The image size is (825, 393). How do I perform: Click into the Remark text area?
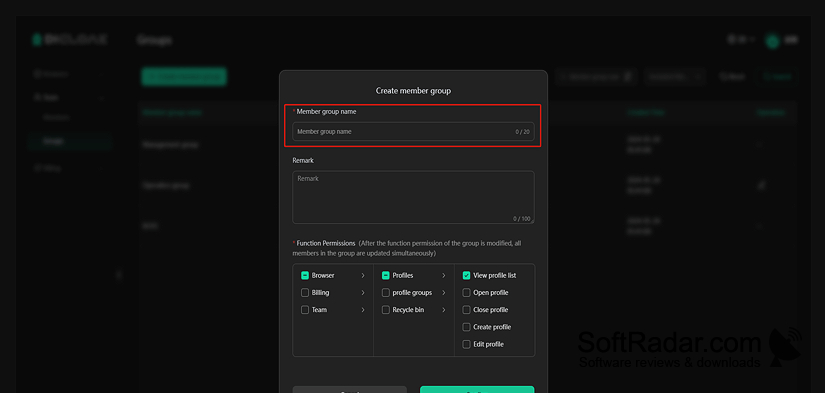[413, 197]
